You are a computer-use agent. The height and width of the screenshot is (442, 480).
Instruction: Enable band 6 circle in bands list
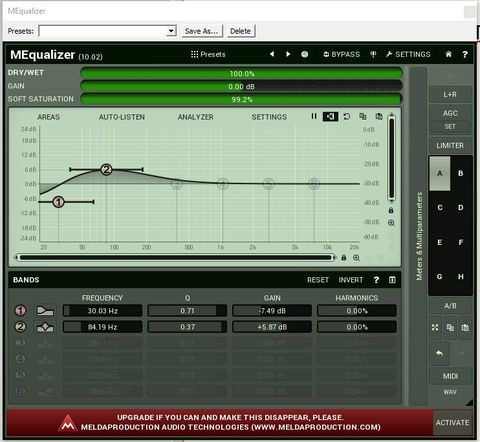point(21,391)
